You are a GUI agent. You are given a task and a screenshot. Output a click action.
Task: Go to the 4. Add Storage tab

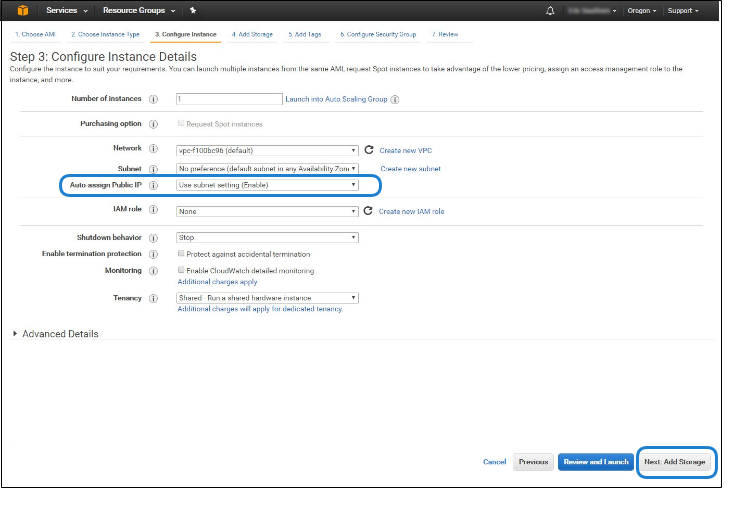pos(254,34)
